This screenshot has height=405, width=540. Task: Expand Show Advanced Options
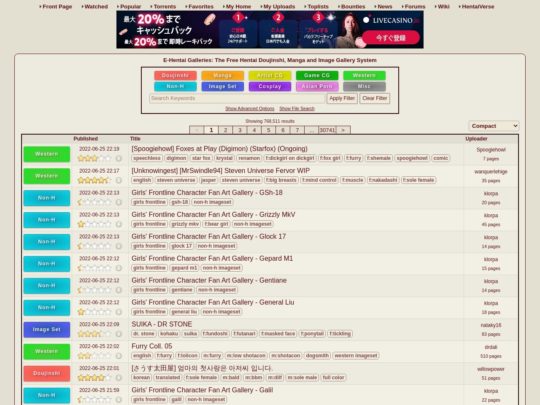(250, 108)
